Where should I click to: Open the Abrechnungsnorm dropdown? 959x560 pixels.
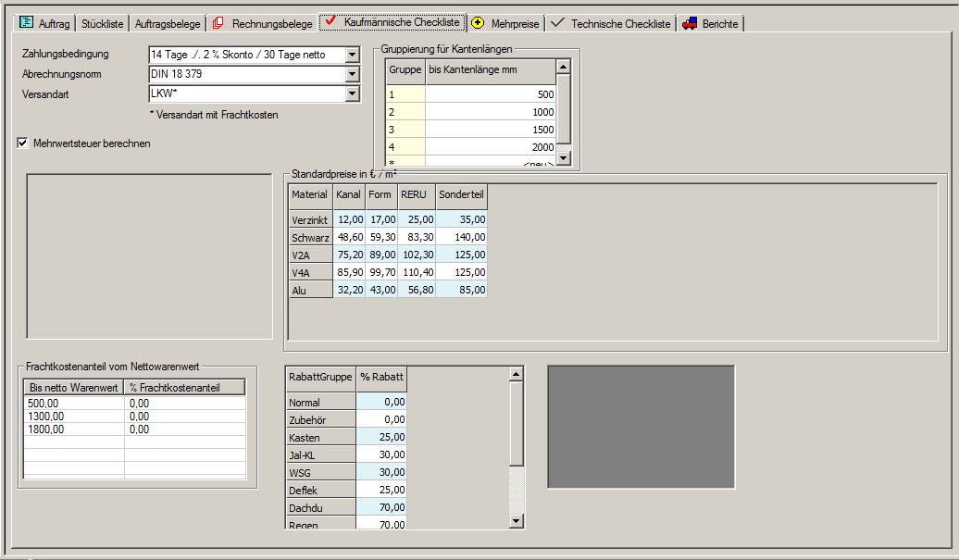click(x=352, y=74)
